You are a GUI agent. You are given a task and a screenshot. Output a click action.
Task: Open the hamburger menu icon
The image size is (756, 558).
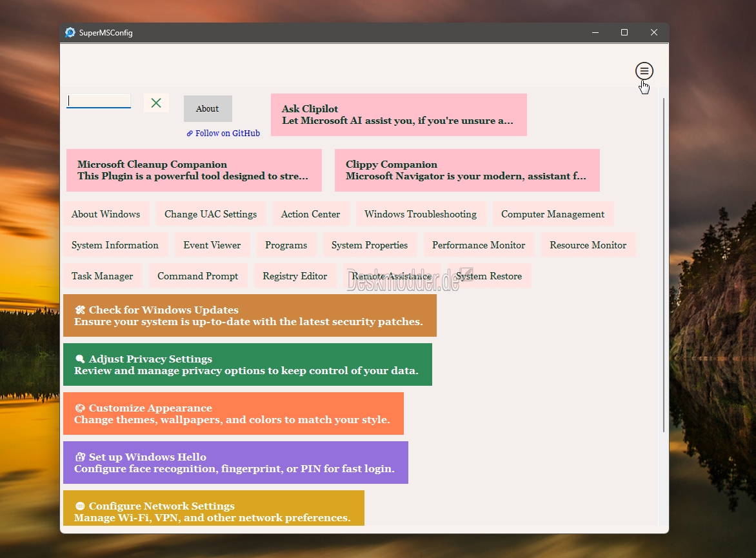[x=644, y=71]
